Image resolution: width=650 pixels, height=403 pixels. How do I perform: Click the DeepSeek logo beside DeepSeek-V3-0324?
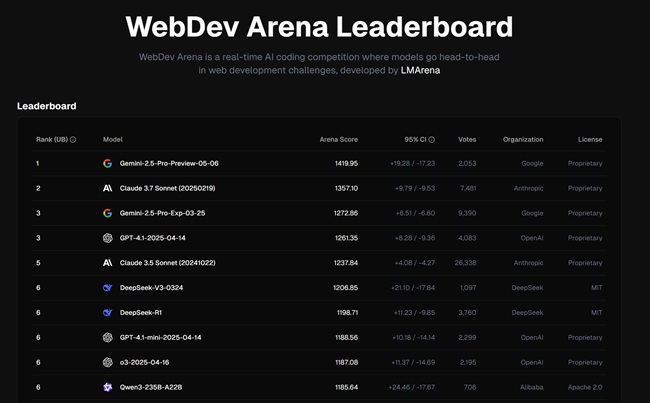tap(107, 287)
